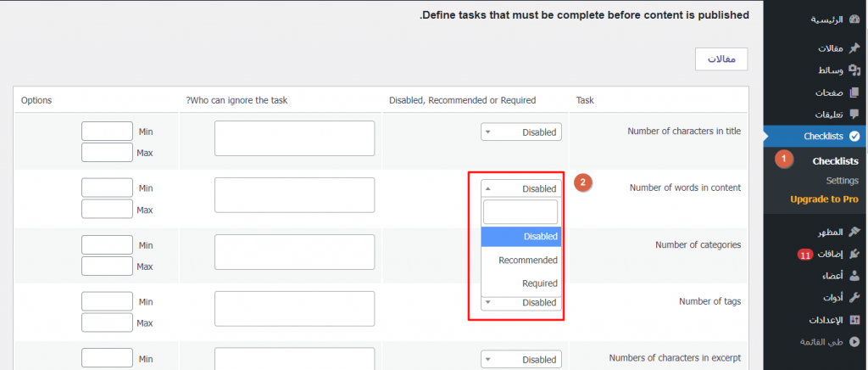Screen dimensions: 868x370
Task: Click the Dashboard icon in sidebar
Action: [854, 19]
